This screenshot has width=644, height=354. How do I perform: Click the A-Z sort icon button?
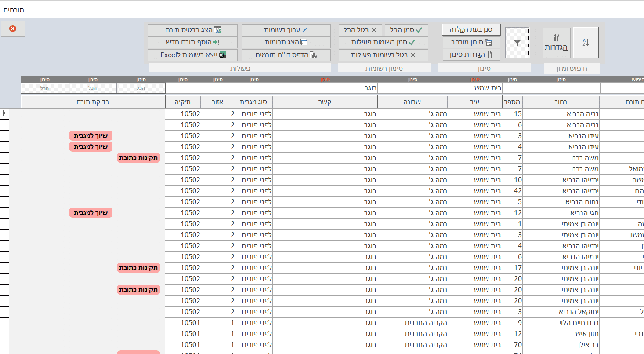tap(586, 43)
